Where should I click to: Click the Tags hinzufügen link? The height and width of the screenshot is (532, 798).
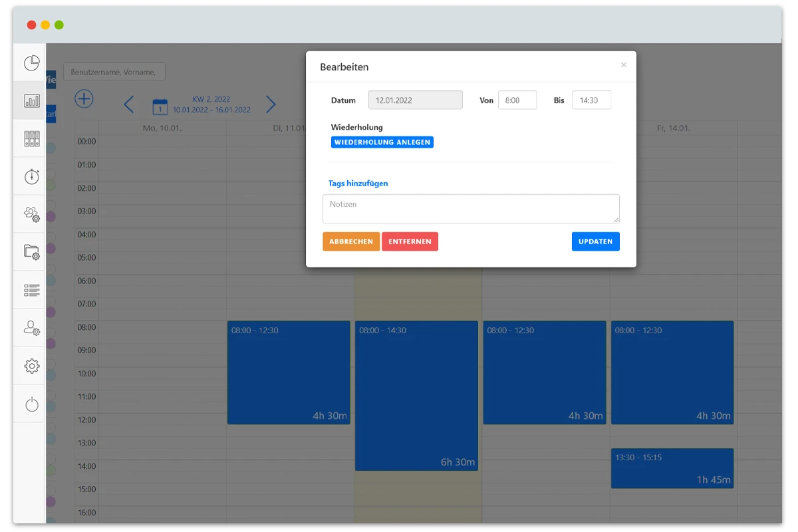coord(358,184)
